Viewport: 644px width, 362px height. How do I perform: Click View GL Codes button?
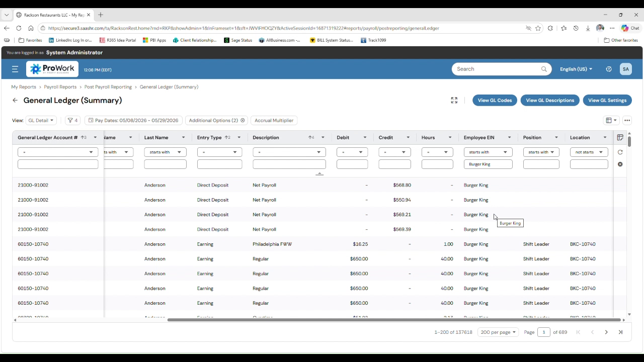click(495, 100)
